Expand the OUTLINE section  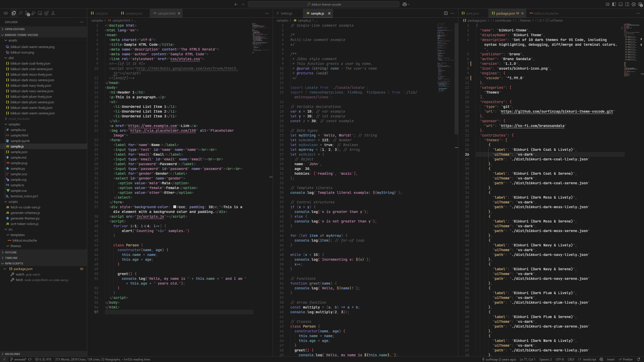coord(11,252)
